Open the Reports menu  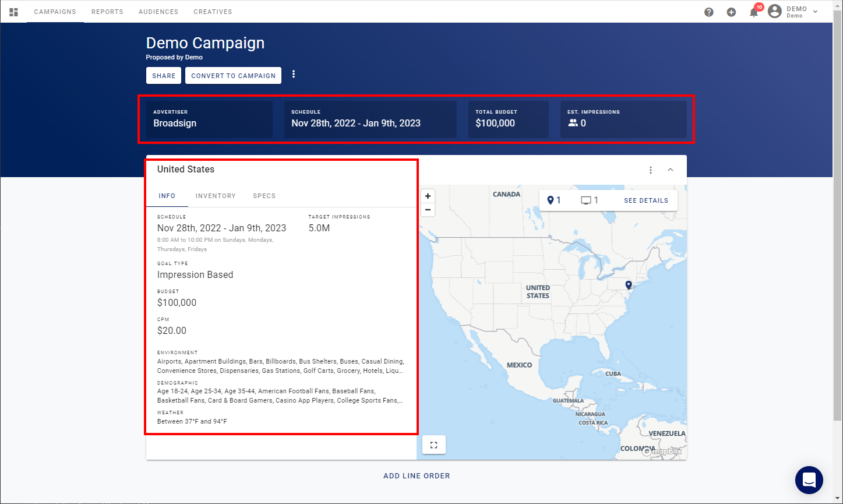click(107, 12)
